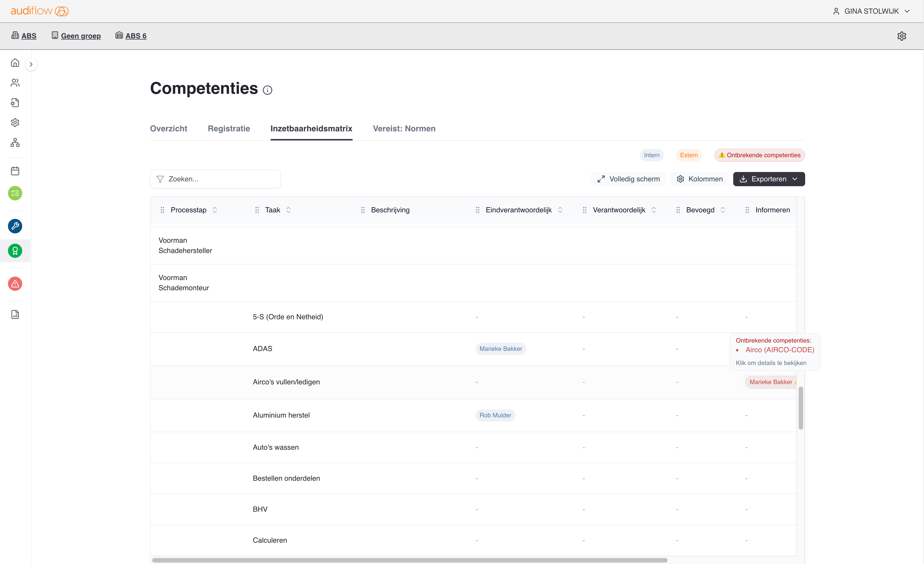Toggle the Ontbrekende competenties badge

[x=759, y=155]
